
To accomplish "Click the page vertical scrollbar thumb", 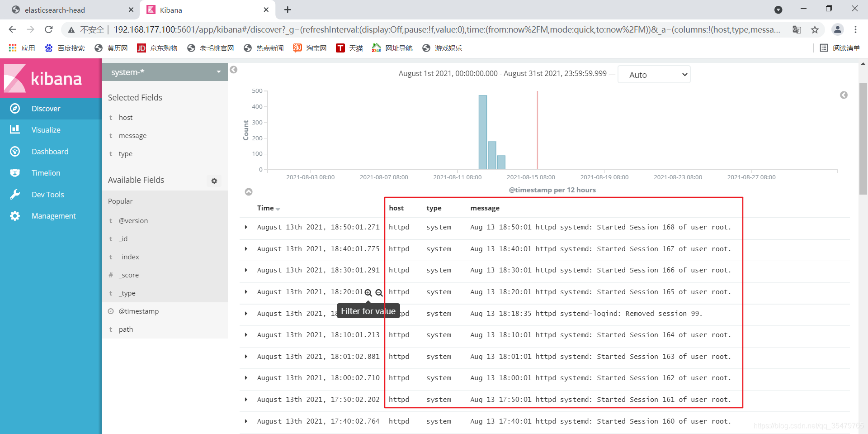I will pyautogui.click(x=863, y=138).
